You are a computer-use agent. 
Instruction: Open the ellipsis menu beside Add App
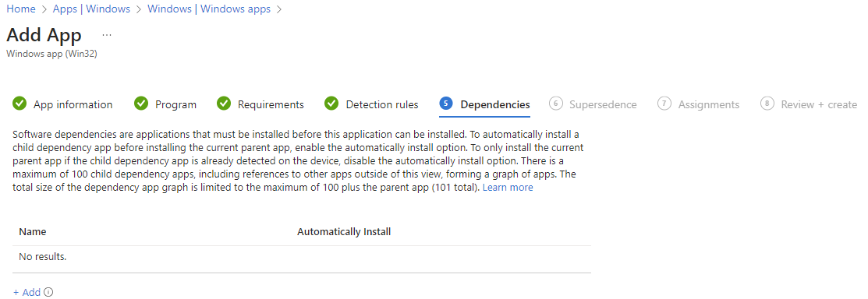pos(107,35)
